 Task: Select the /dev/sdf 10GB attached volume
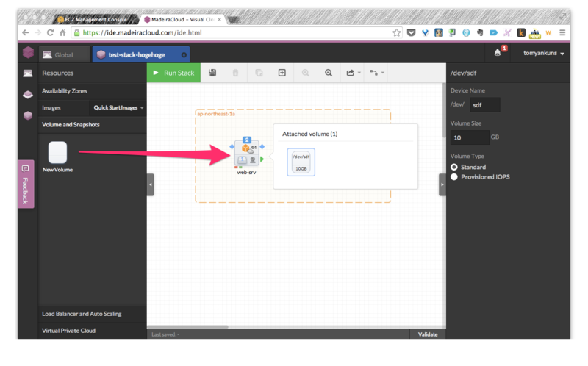[x=301, y=162]
